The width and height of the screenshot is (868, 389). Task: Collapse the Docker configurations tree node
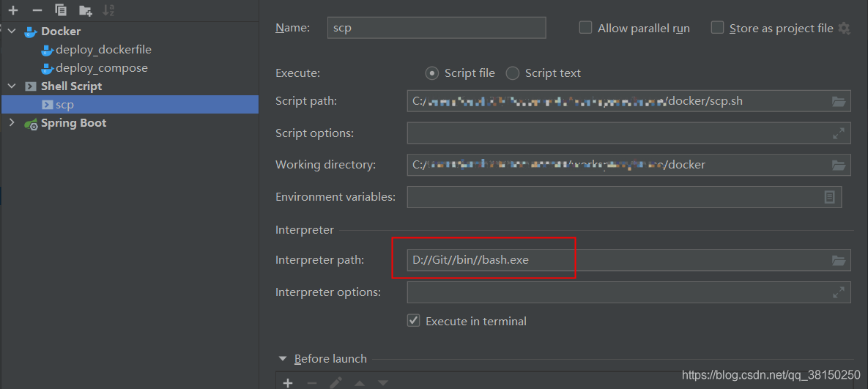click(x=12, y=32)
